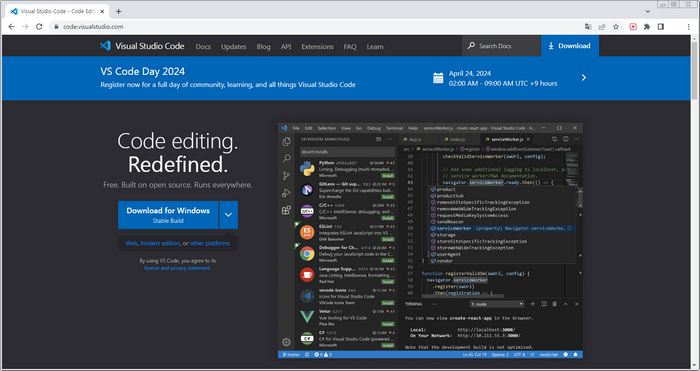Click '02:00 AM - 09:00 AM UTC' time text
This screenshot has width=700, height=371.
(503, 83)
